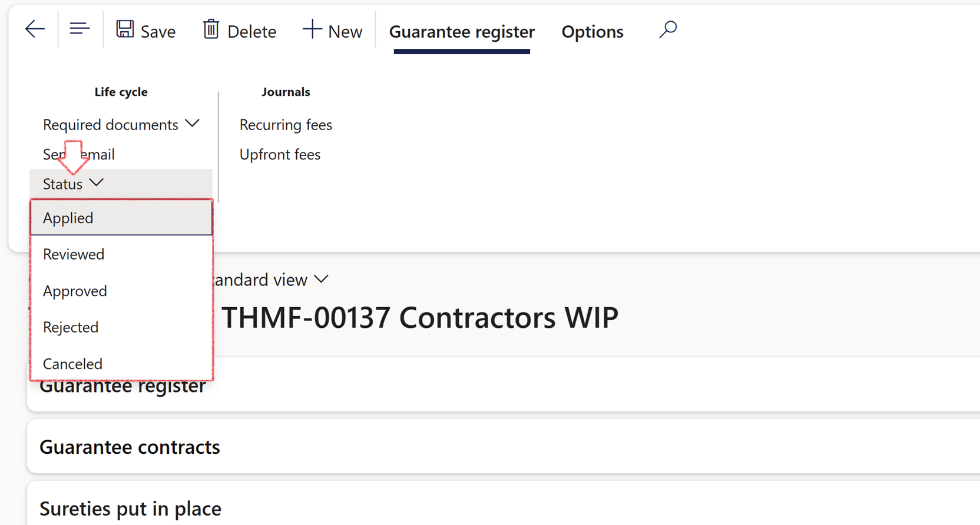Open Upfront fees journal

coord(280,154)
